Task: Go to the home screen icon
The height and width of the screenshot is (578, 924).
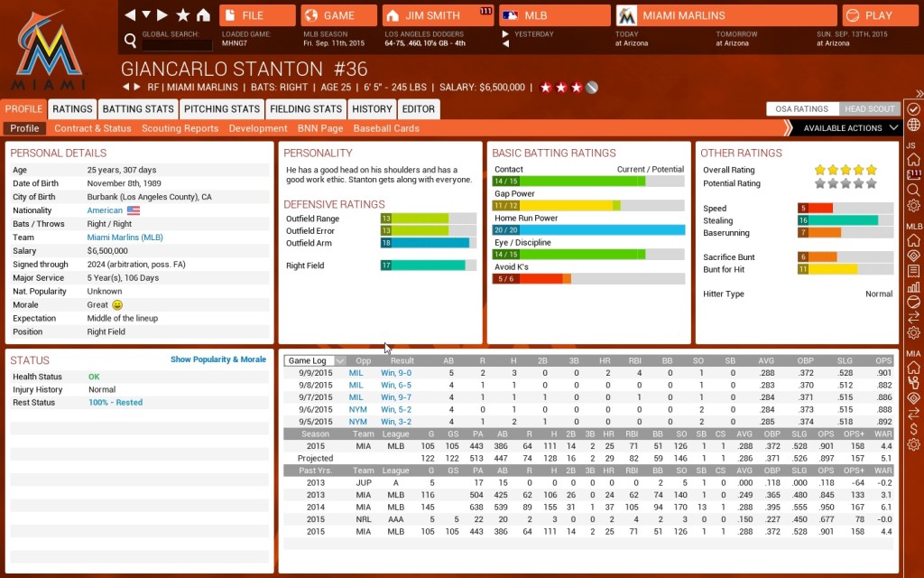Action: (203, 15)
